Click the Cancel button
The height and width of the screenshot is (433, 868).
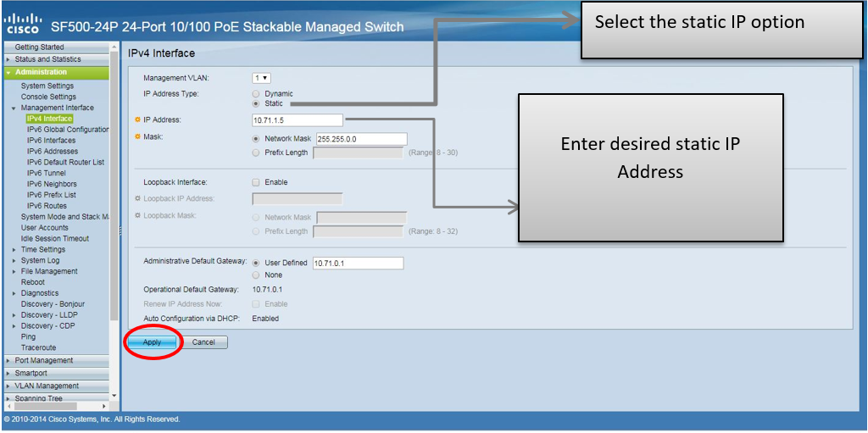[203, 342]
